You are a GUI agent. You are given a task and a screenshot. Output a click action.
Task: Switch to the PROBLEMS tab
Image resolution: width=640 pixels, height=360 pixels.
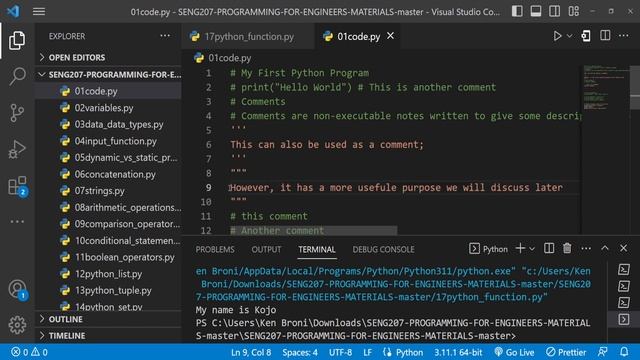215,249
